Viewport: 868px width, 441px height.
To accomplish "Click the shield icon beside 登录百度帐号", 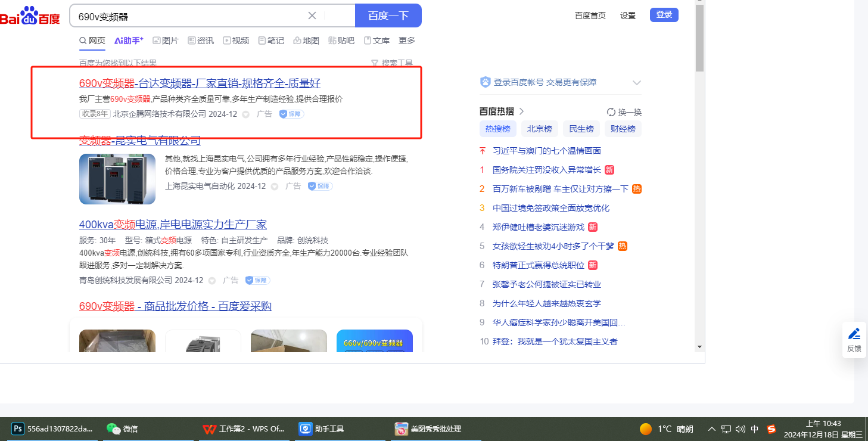I will click(486, 82).
